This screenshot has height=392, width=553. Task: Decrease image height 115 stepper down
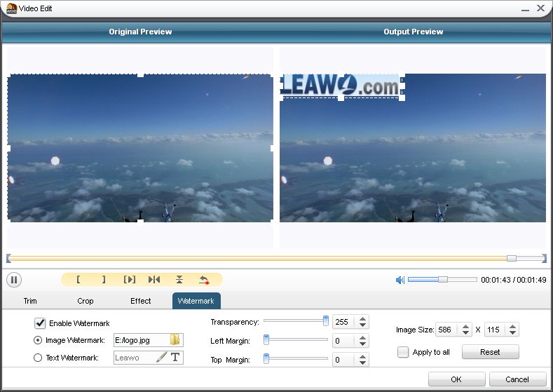tap(513, 332)
